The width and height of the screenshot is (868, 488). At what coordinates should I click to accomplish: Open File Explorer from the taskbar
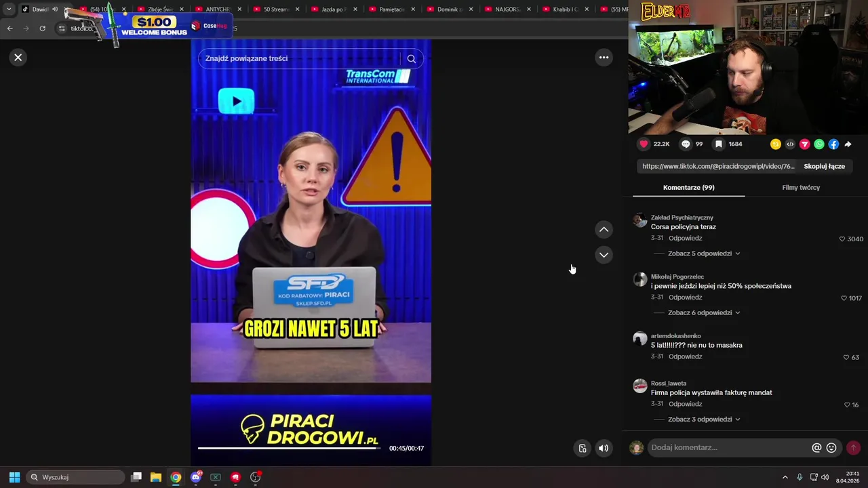point(156,477)
